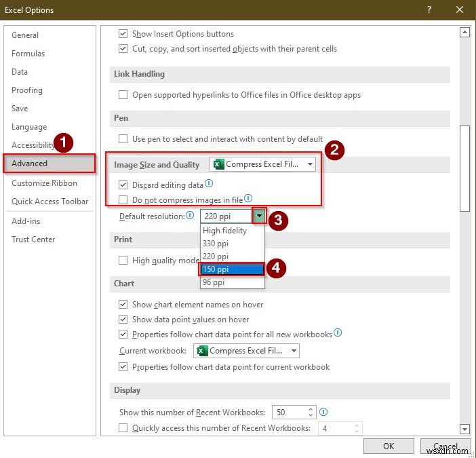Click info icon next to Discard editing data
This screenshot has width=476, height=458.
click(x=210, y=184)
